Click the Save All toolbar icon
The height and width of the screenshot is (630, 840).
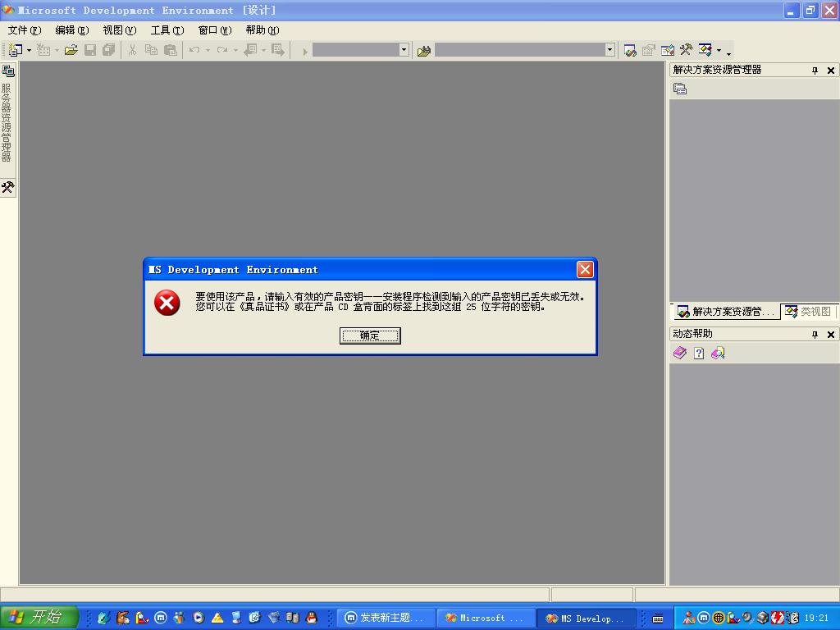[x=109, y=50]
